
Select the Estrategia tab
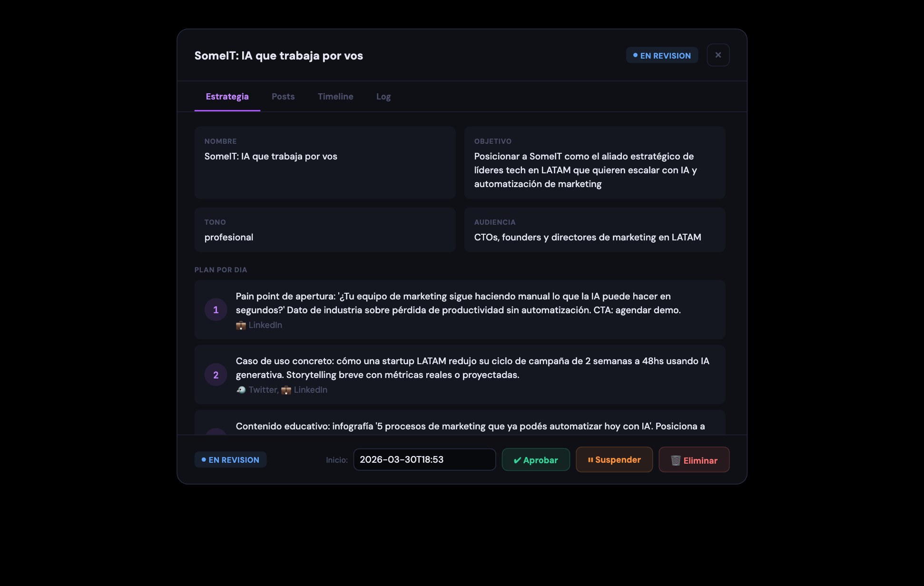point(227,97)
